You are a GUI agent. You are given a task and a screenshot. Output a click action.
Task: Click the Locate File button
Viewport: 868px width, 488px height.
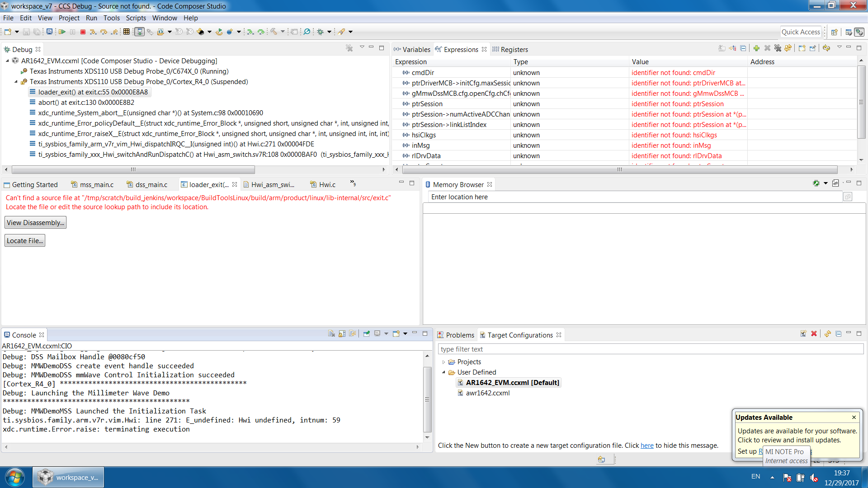pyautogui.click(x=25, y=241)
